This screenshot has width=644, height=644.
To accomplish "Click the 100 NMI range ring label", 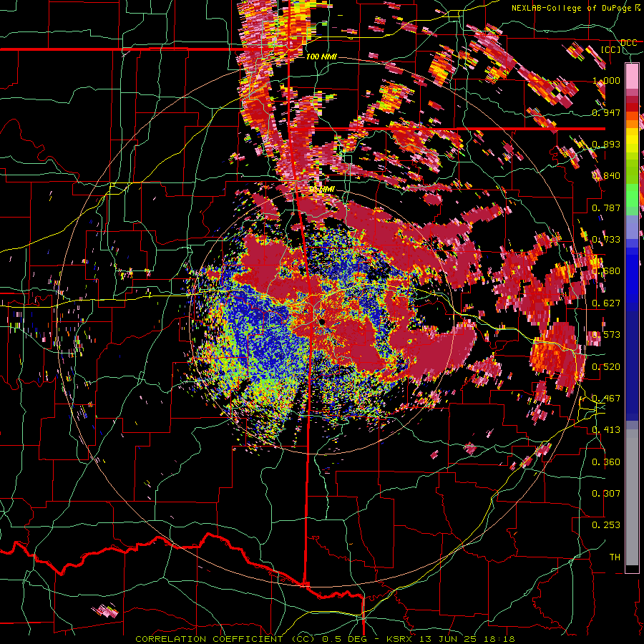I will pos(321,57).
